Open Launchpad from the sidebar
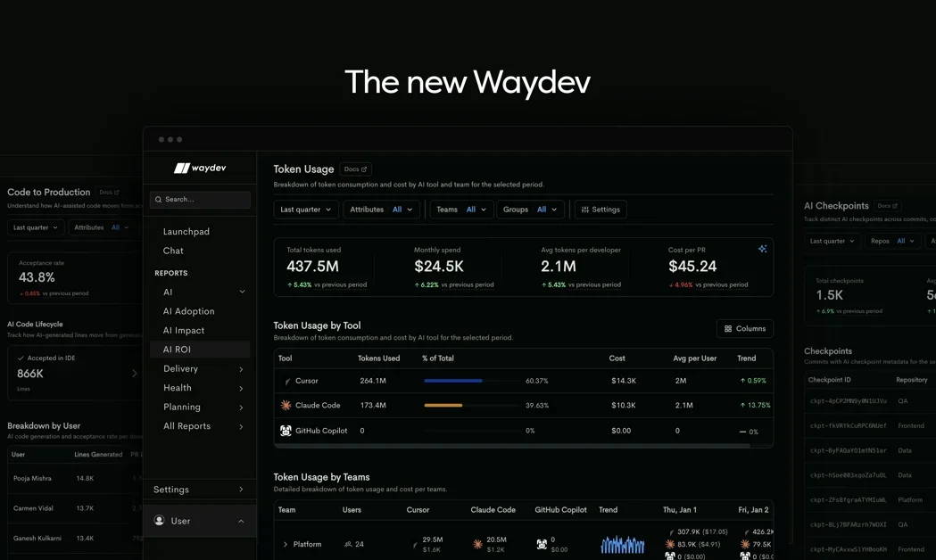Screen dimensions: 936x560 click(x=186, y=231)
